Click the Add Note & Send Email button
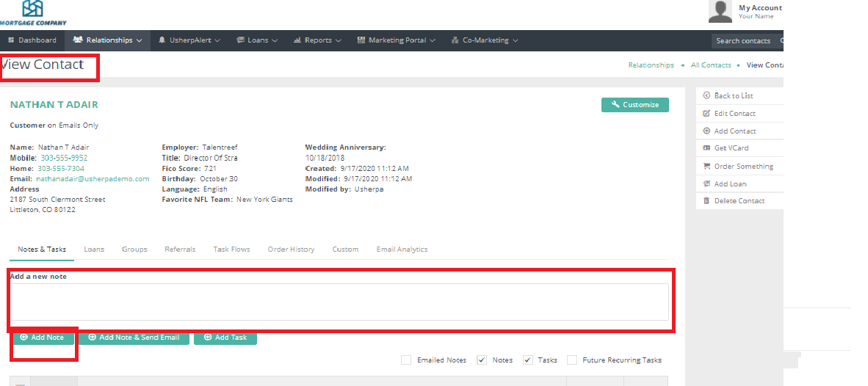The height and width of the screenshot is (386, 868). coord(134,338)
